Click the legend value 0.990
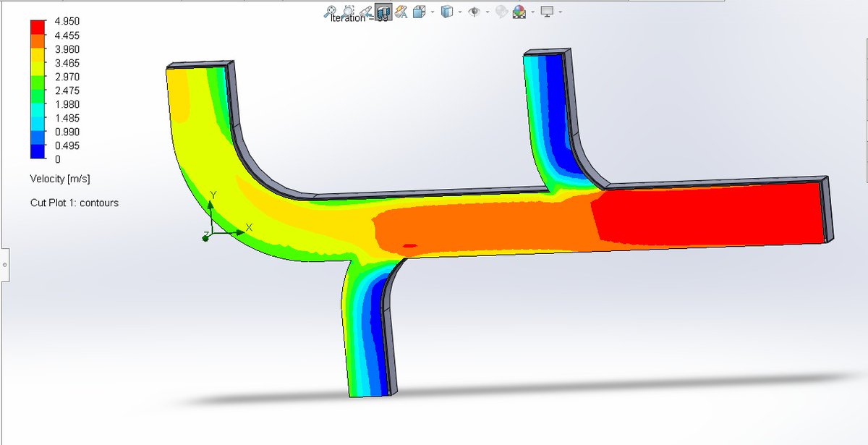 click(67, 132)
